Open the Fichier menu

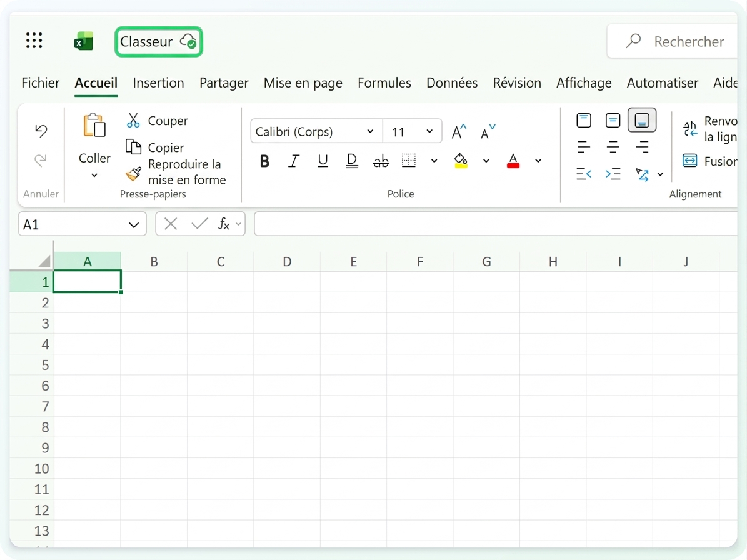pyautogui.click(x=41, y=83)
